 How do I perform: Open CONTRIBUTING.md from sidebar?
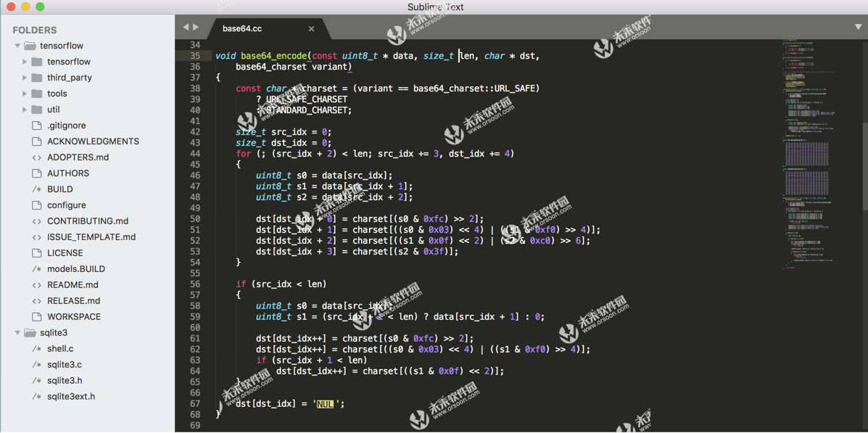coord(88,221)
